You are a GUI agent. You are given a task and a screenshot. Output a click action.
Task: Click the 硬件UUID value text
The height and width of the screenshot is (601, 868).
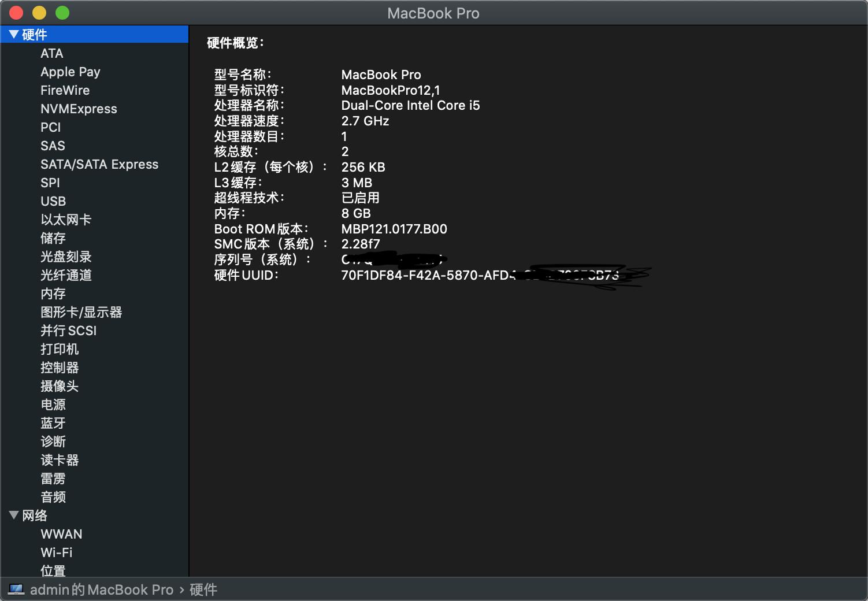tap(426, 275)
